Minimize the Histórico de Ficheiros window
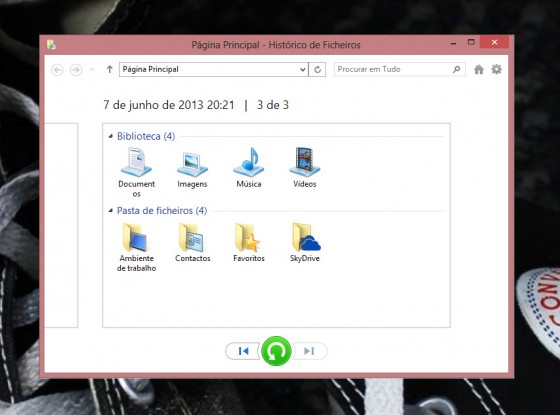The width and height of the screenshot is (560, 415). [x=454, y=43]
